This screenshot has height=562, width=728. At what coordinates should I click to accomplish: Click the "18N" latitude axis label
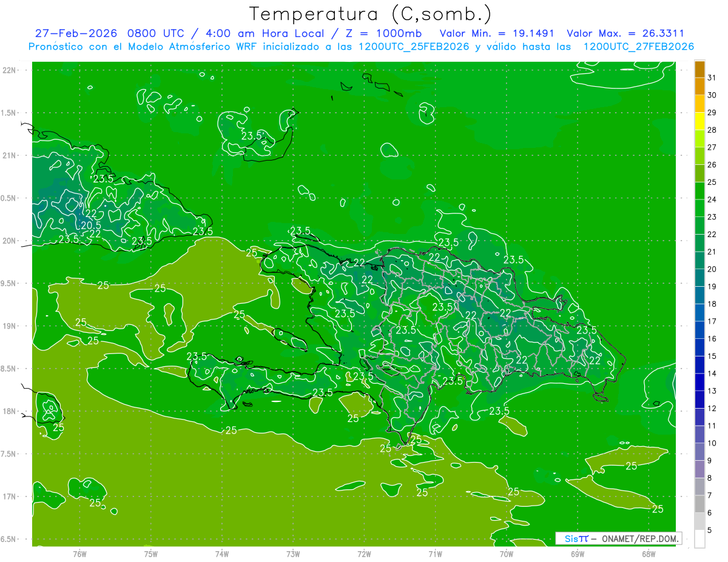[9, 411]
